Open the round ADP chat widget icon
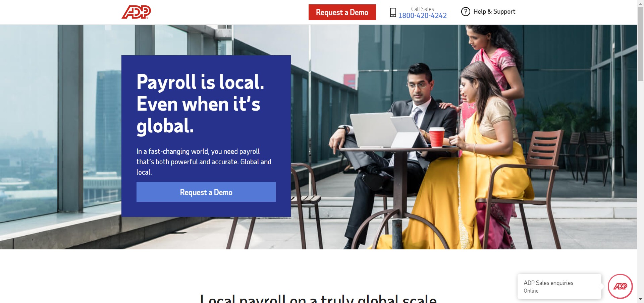Viewport: 644px width, 303px height. [x=620, y=286]
